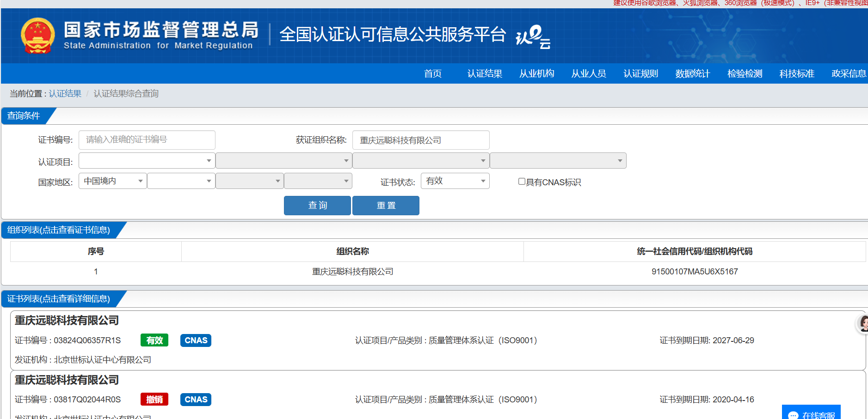Open the 数据统计 navigation menu

[693, 73]
